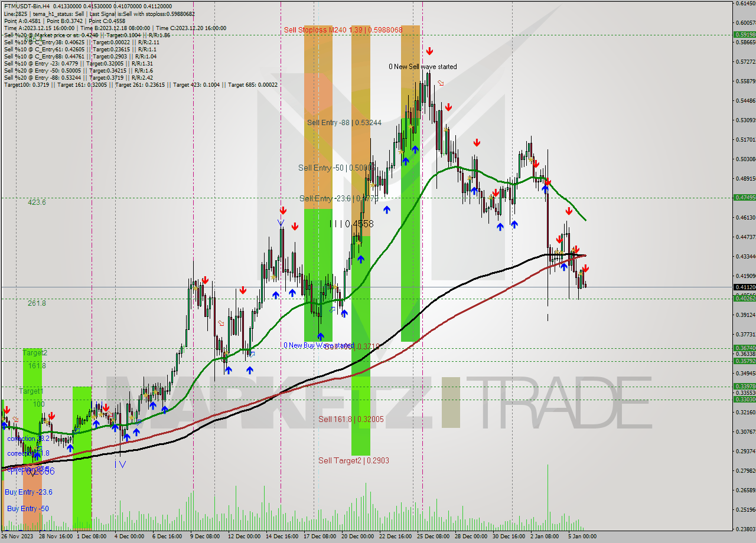Click the green price tag 0.59198
The width and height of the screenshot is (756, 543).
pyautogui.click(x=744, y=34)
